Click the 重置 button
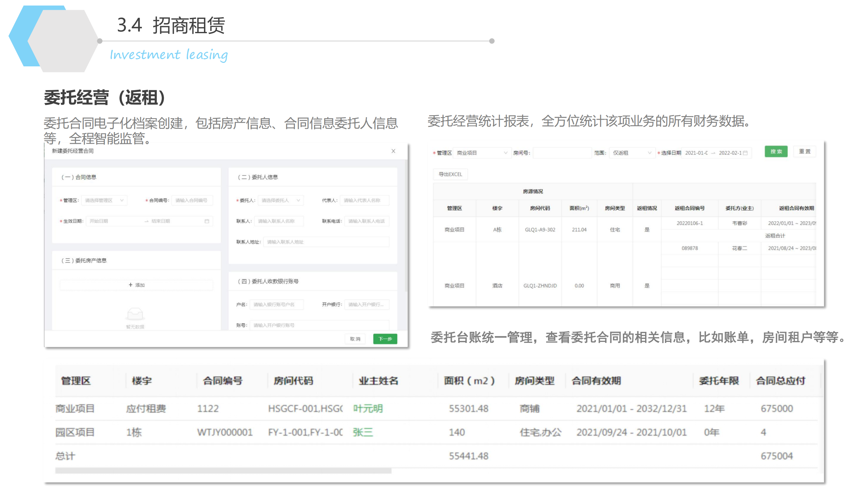868x488 pixels. (x=804, y=152)
